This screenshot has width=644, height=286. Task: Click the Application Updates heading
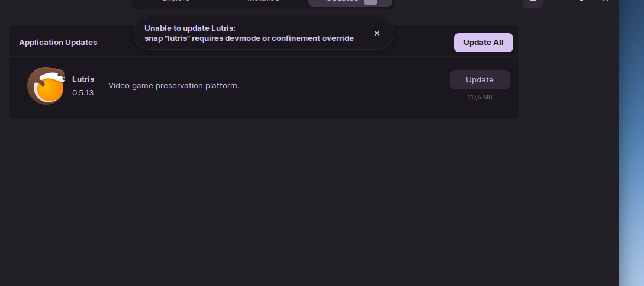[x=58, y=42]
